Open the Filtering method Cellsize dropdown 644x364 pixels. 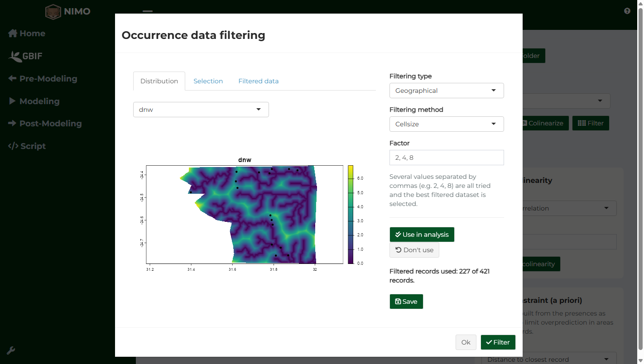(447, 124)
